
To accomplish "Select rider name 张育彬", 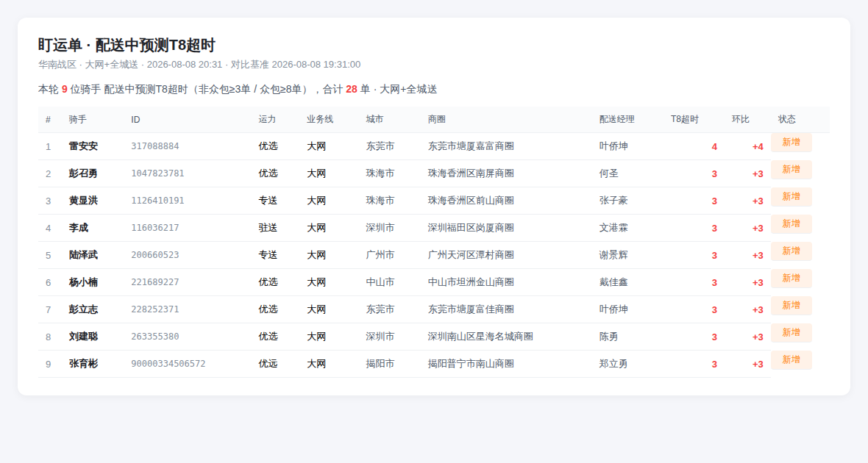I will coord(83,364).
